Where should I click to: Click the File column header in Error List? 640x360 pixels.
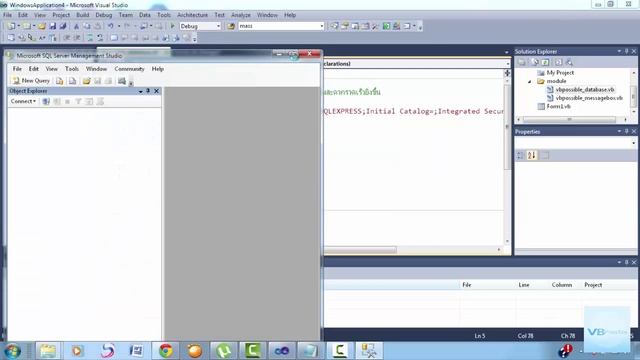click(467, 285)
